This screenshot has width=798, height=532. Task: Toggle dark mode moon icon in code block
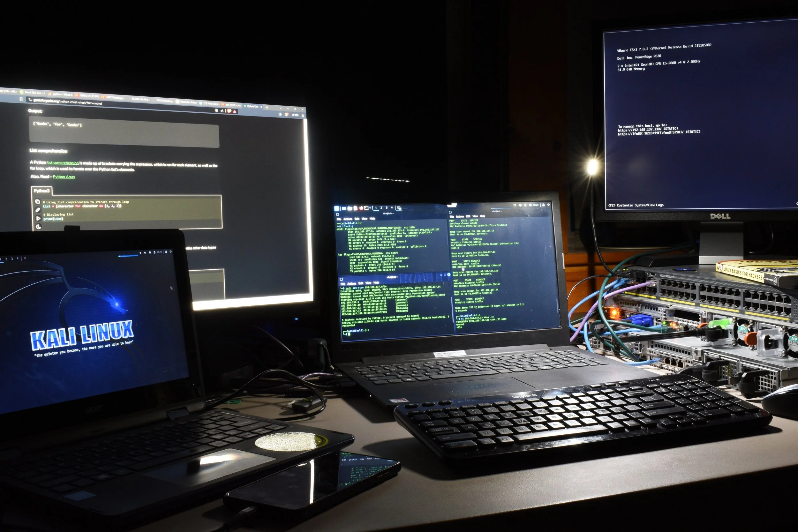pyautogui.click(x=38, y=227)
